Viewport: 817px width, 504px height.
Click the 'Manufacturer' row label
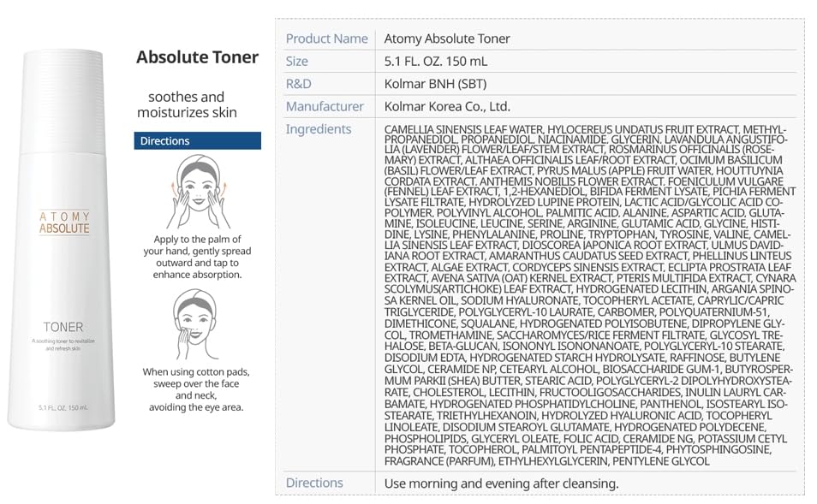325,107
